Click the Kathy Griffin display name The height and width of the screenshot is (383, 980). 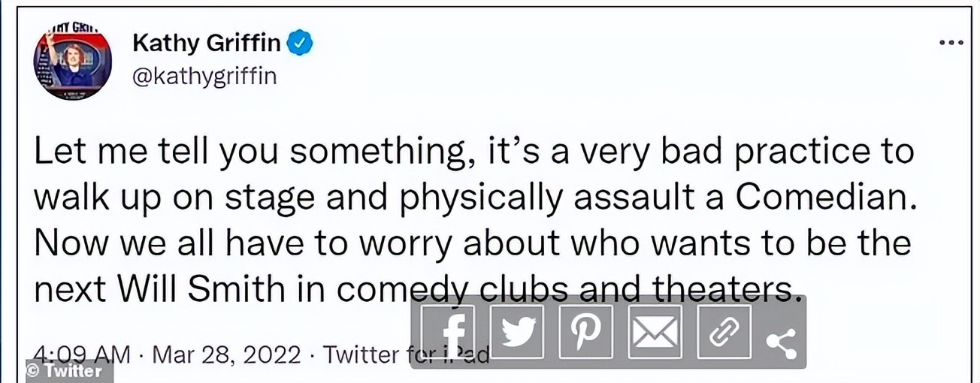207,44
